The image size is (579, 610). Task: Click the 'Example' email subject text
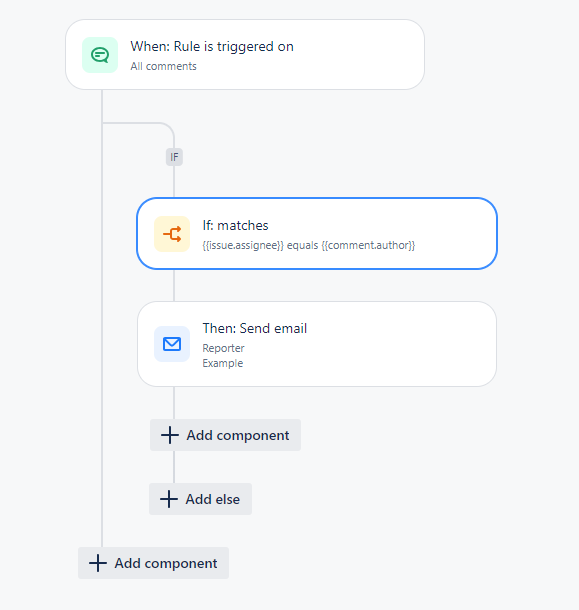point(223,363)
